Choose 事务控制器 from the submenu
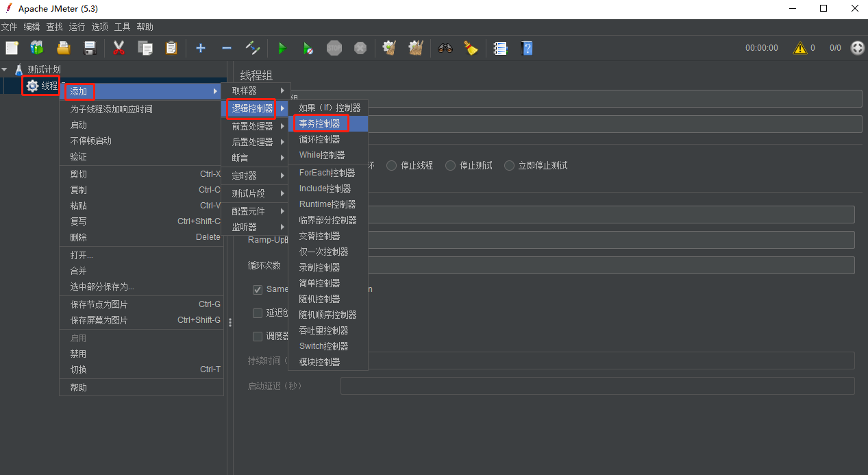 point(328,123)
